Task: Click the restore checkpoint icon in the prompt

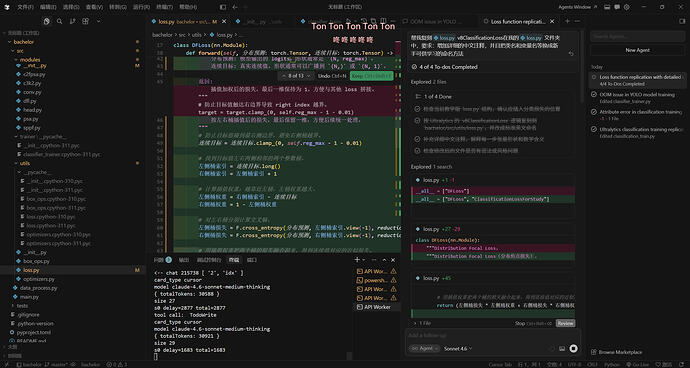Action: coord(571,53)
